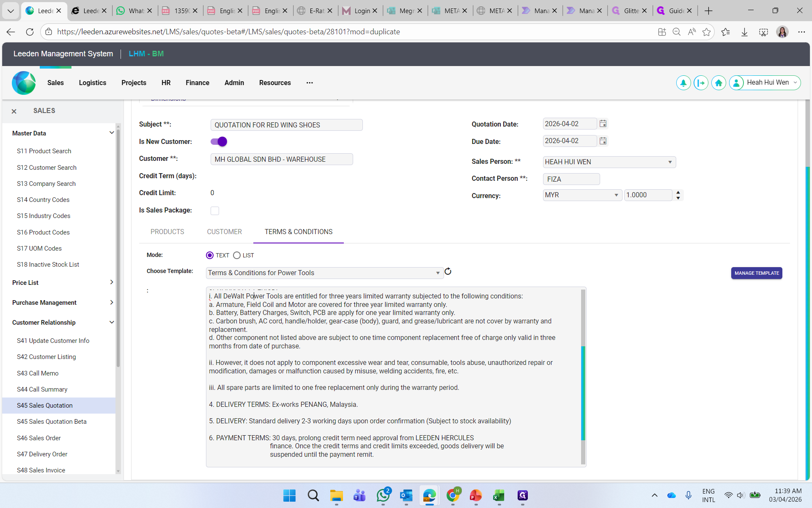812x508 pixels.
Task: Open WhatsApp from taskbar
Action: pyautogui.click(x=383, y=495)
